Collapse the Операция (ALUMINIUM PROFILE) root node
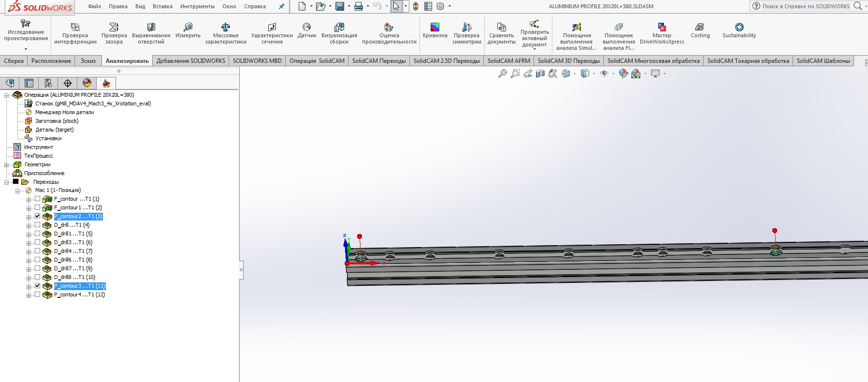Viewport: 868px width, 382px height. pyautogui.click(x=7, y=95)
